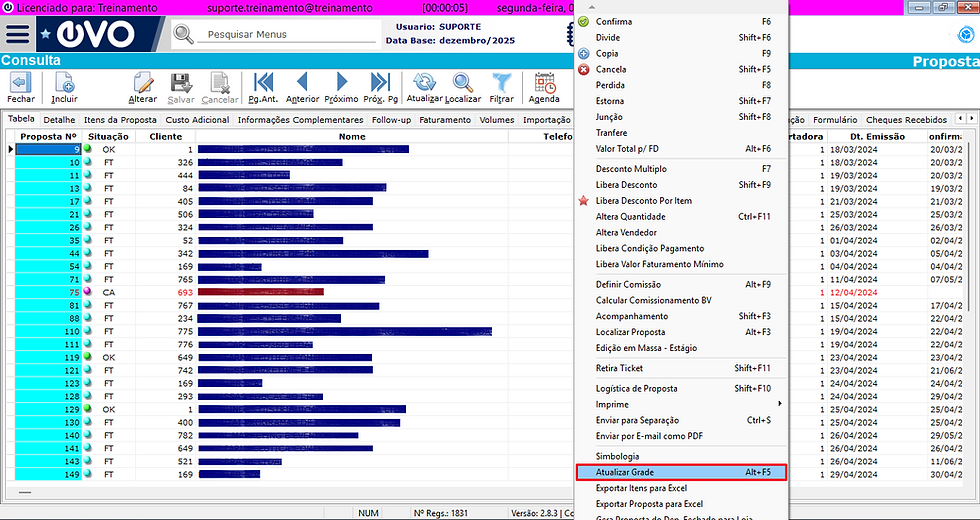Click the Anterior arrow button
Viewport: 980px width, 520px height.
pyautogui.click(x=302, y=88)
